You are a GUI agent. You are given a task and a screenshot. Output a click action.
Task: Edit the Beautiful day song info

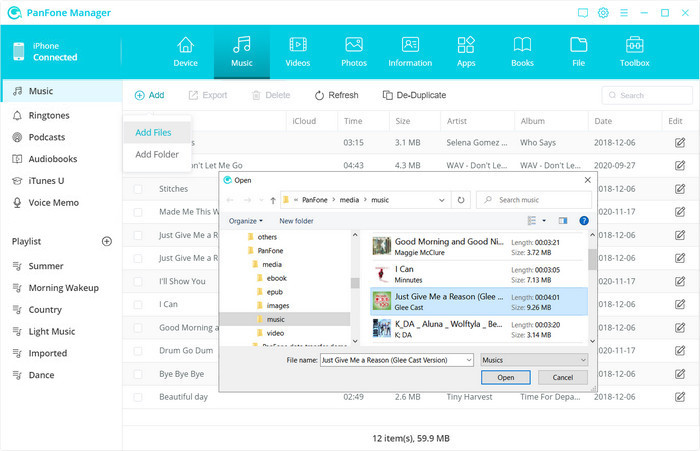(x=679, y=397)
